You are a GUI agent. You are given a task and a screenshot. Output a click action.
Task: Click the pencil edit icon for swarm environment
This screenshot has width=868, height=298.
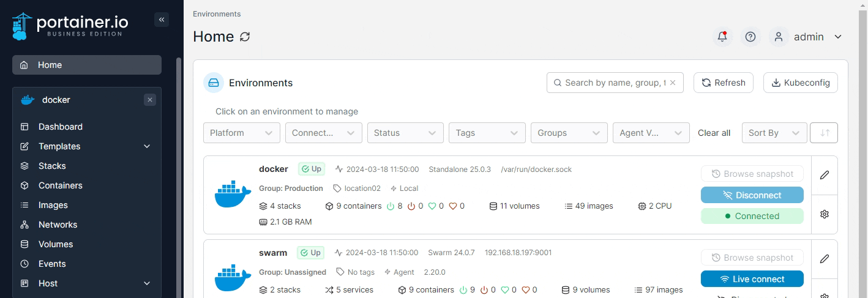click(x=824, y=259)
